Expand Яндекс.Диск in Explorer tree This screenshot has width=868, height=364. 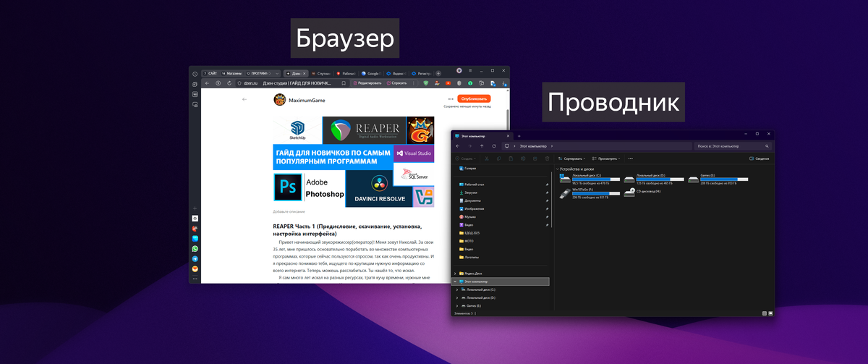[454, 274]
